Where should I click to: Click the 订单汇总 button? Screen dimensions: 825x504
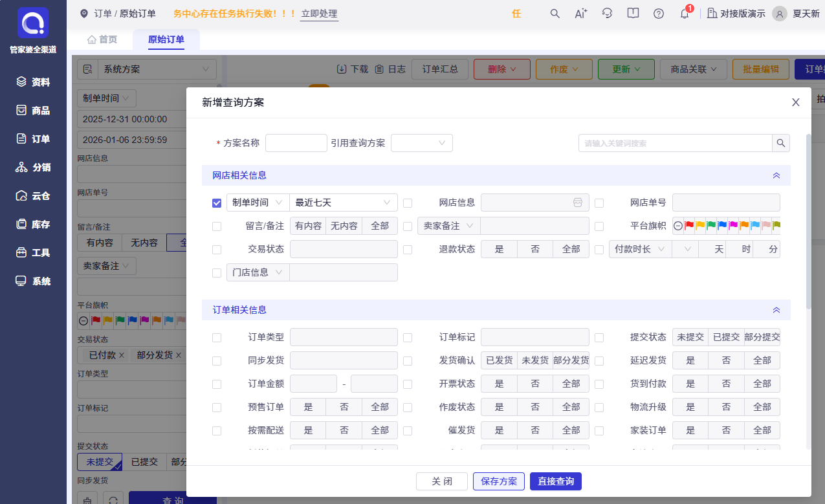440,69
